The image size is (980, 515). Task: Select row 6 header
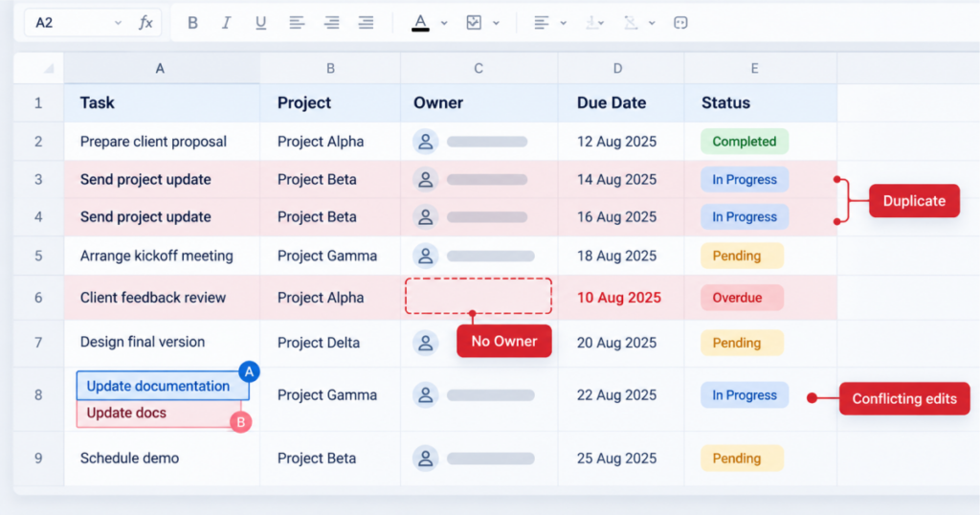[x=38, y=298]
